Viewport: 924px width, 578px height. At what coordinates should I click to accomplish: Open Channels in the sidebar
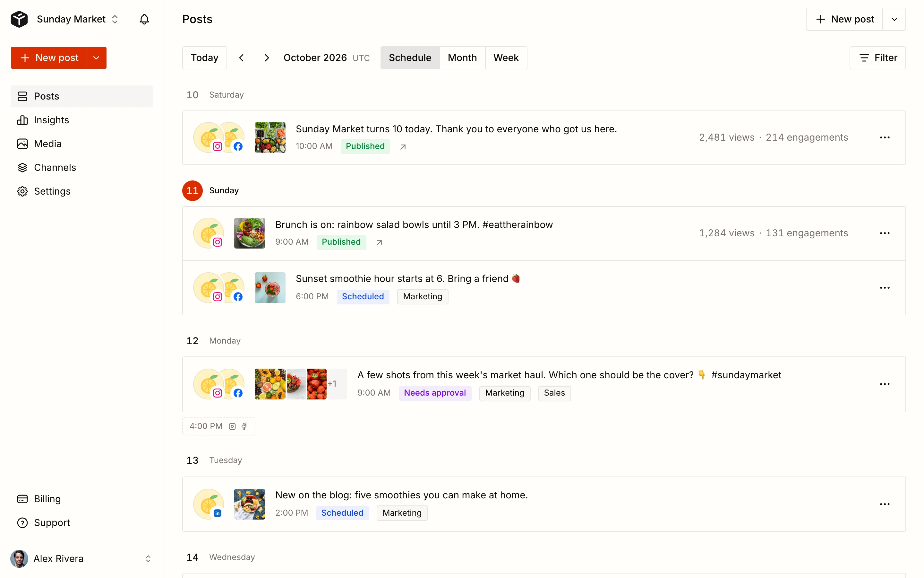click(82, 167)
